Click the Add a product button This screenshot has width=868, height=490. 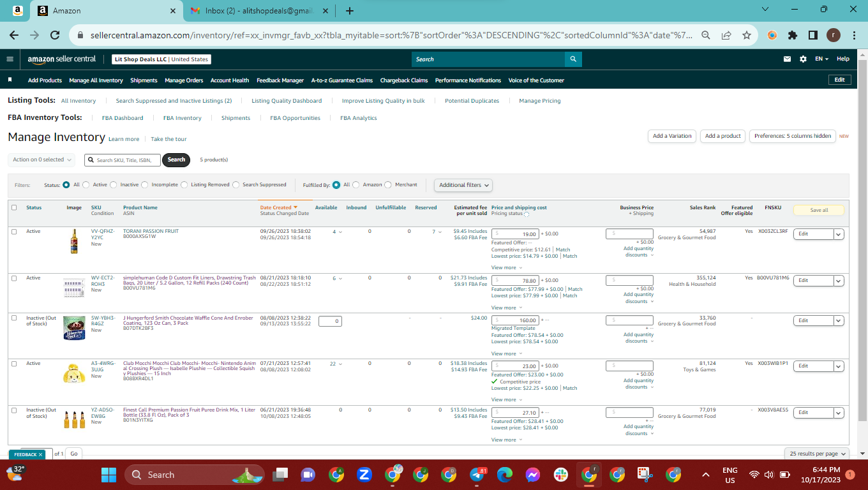coord(723,136)
